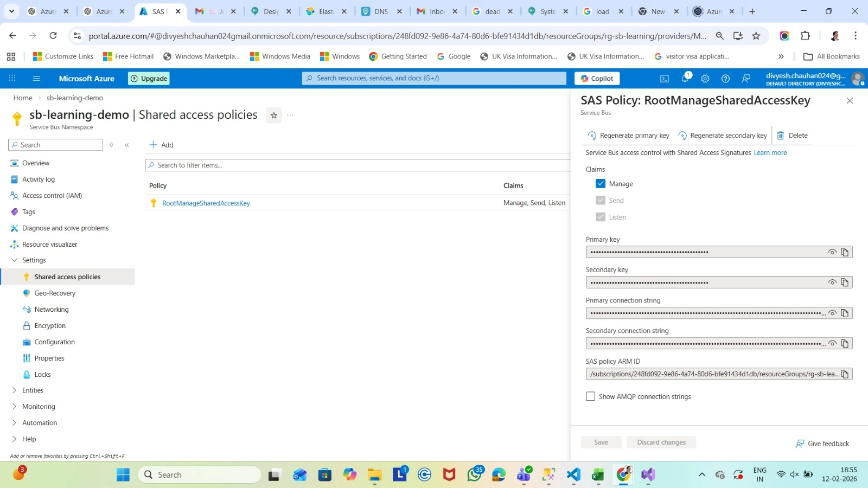Uncheck the Manage claim checkbox
Viewport: 868px width, 488px height.
pyautogui.click(x=601, y=184)
